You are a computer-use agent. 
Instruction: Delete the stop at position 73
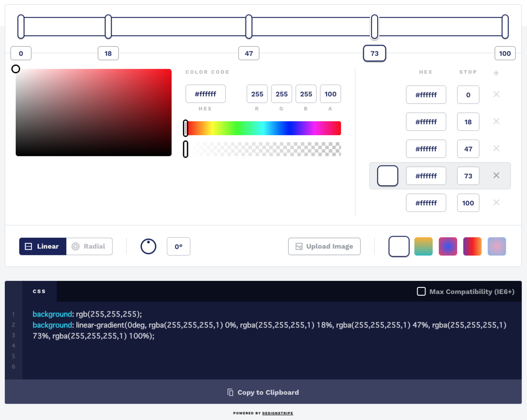pyautogui.click(x=496, y=175)
